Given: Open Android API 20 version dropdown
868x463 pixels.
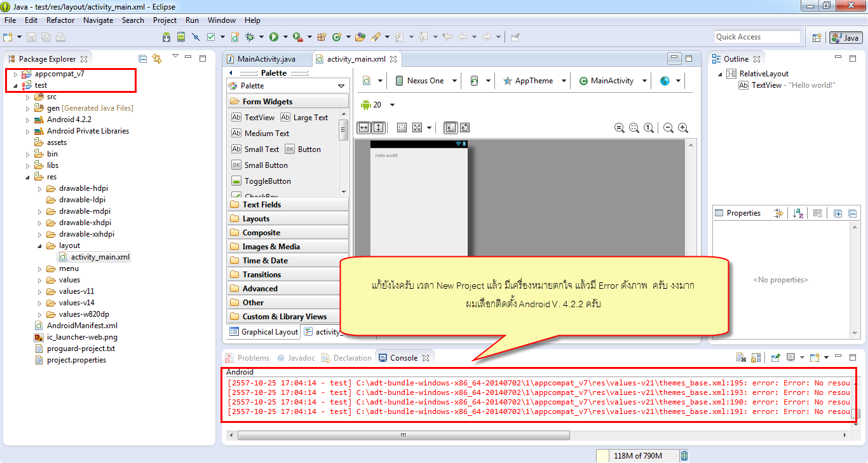Looking at the screenshot, I should pyautogui.click(x=378, y=105).
